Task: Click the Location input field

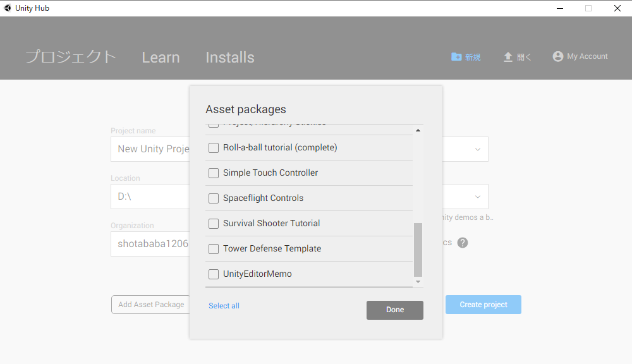Action: tap(150, 197)
